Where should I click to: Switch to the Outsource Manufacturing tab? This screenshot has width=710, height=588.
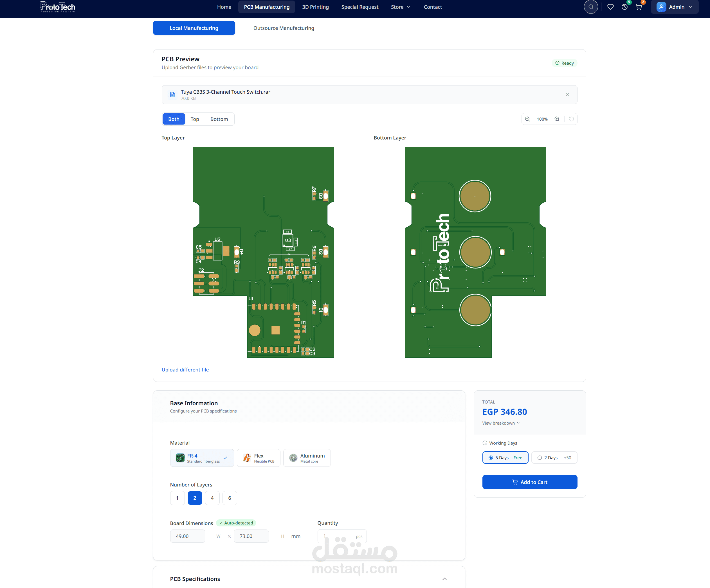tap(284, 28)
